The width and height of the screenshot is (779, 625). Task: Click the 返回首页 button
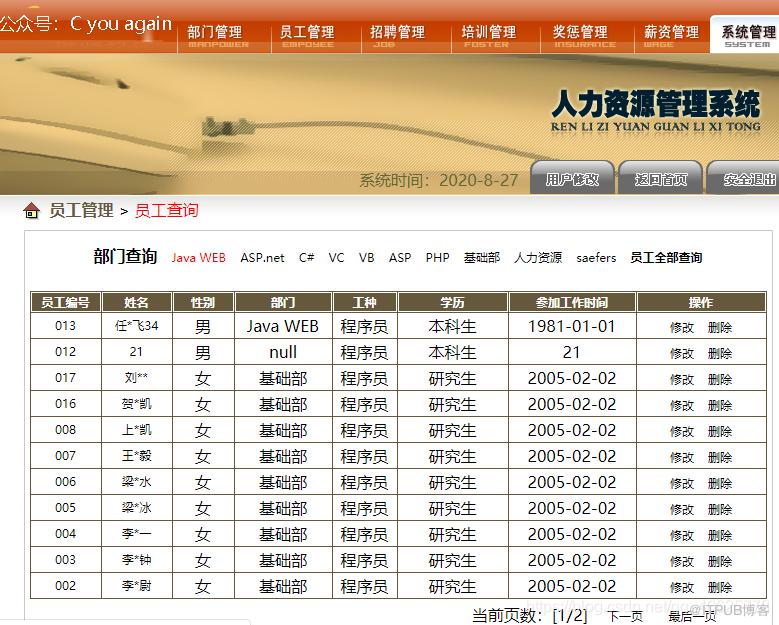(661, 179)
